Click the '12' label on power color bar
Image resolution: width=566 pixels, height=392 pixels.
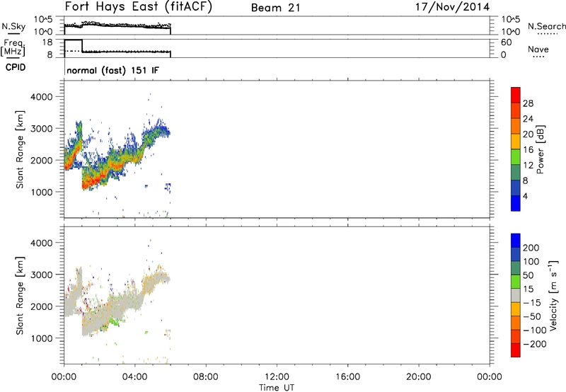(528, 166)
